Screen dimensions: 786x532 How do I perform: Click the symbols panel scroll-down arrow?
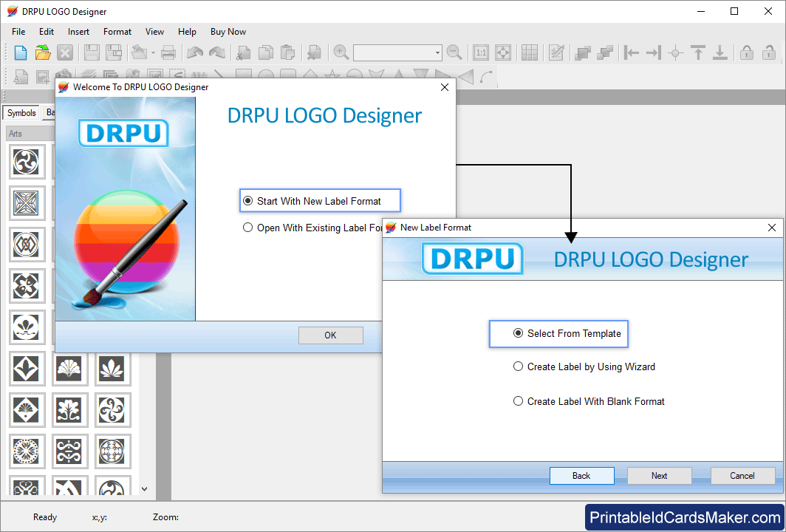[144, 489]
